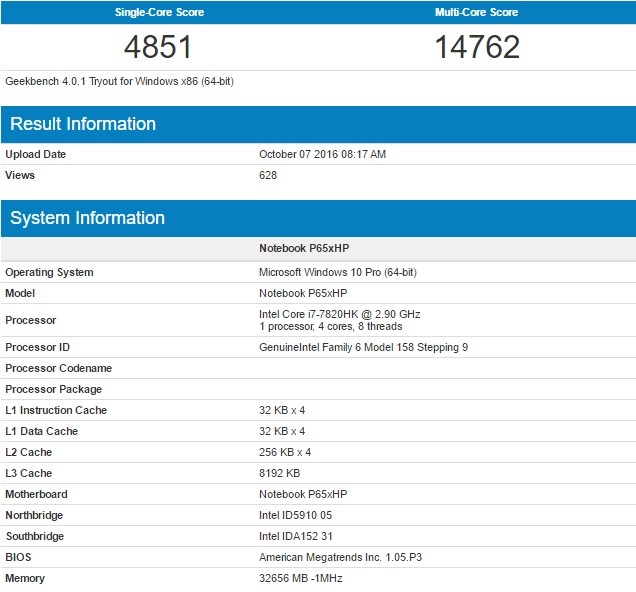The image size is (636, 592).
Task: Click the Notebook P65xHP value in Model row
Action: (303, 293)
